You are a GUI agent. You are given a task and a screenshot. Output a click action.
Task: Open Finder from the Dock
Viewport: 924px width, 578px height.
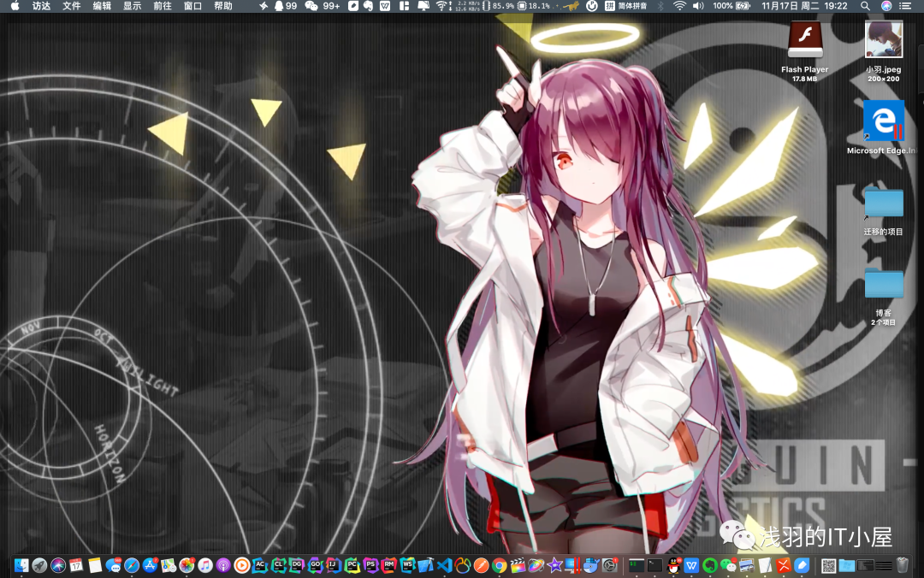[x=21, y=566]
